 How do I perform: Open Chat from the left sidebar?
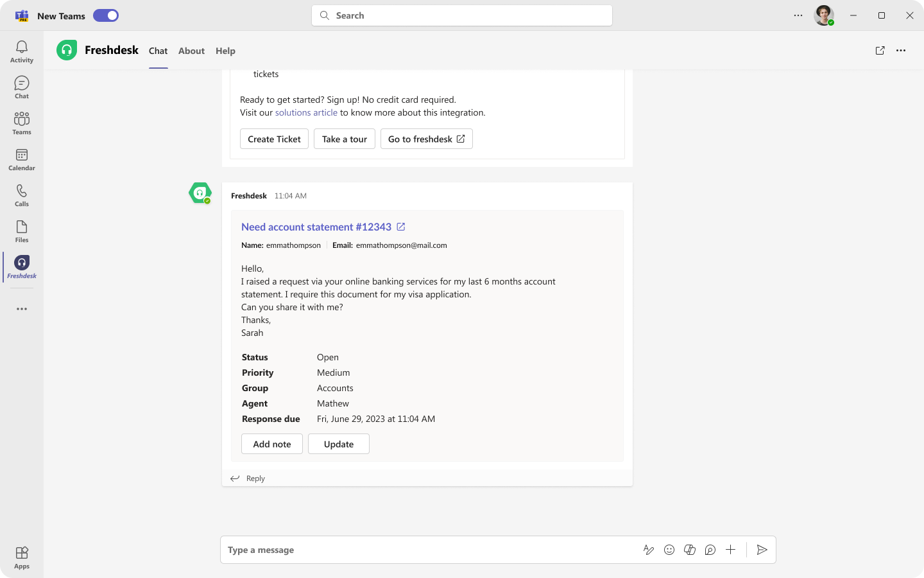(x=22, y=87)
